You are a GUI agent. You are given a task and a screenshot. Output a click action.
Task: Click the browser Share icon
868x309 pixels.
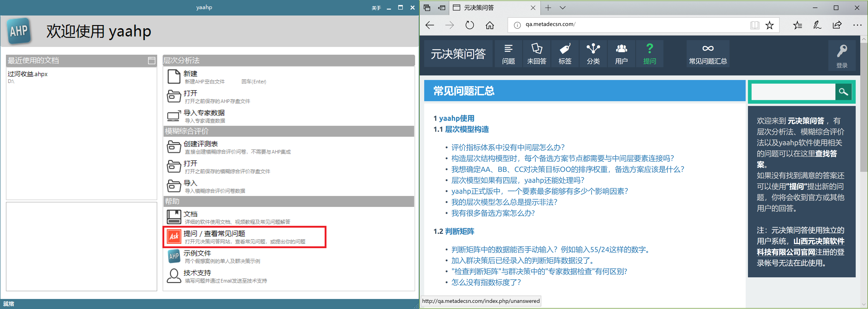click(837, 25)
